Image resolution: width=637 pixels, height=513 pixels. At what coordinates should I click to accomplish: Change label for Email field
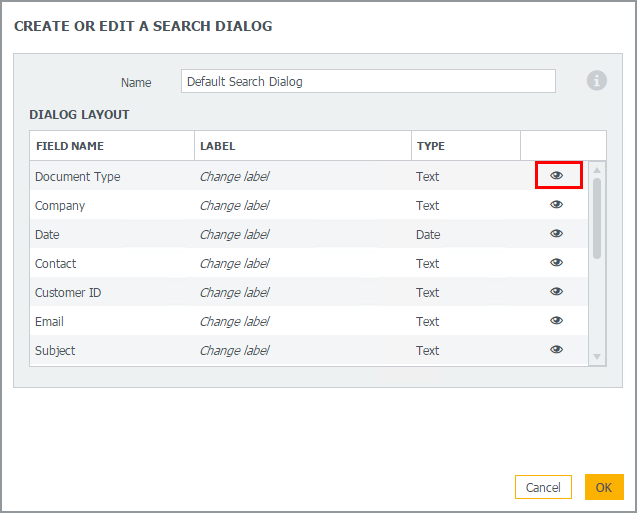[234, 322]
